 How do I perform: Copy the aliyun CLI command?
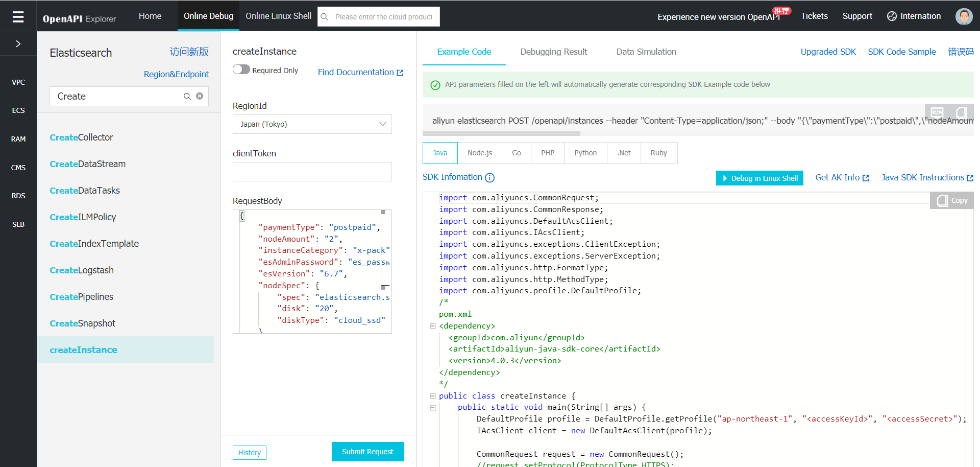[961, 112]
